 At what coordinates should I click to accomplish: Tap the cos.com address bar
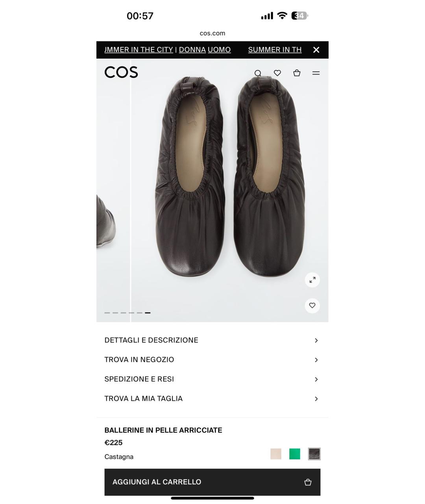(x=213, y=33)
